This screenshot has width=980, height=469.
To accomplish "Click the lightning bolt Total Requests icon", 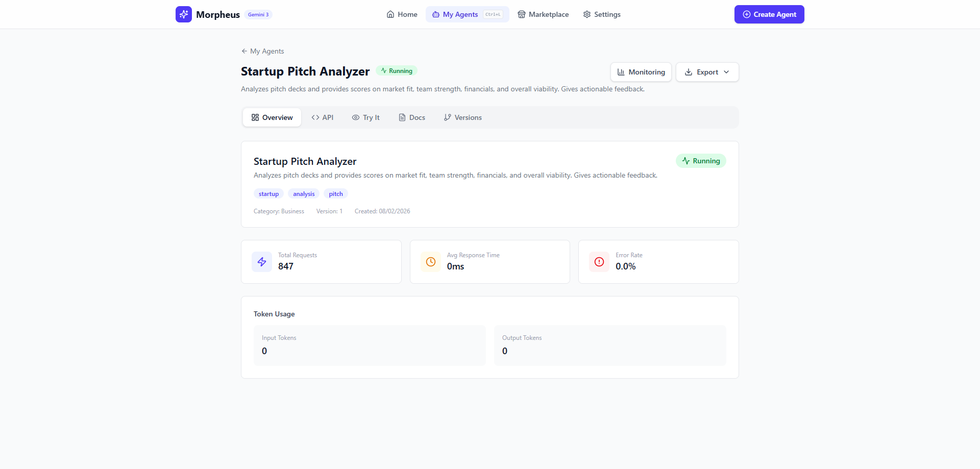I will (x=262, y=262).
